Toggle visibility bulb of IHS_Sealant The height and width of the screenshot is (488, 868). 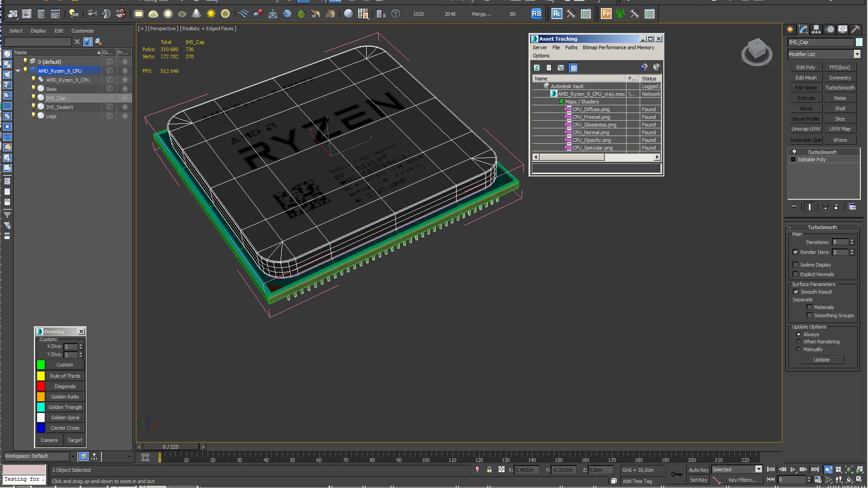click(33, 107)
